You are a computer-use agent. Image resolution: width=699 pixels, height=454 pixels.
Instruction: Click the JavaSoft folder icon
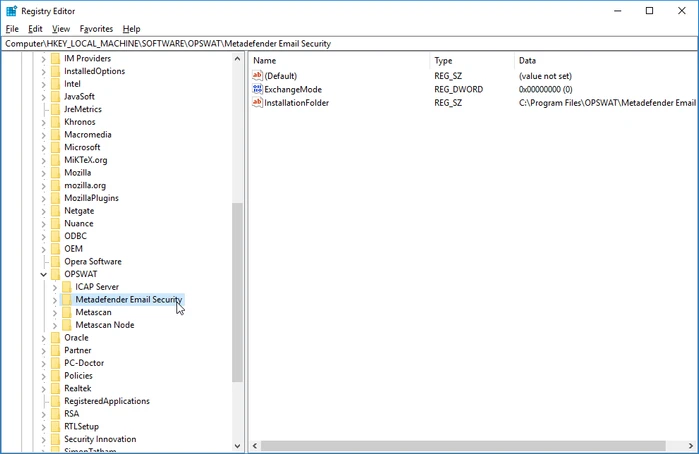(55, 97)
